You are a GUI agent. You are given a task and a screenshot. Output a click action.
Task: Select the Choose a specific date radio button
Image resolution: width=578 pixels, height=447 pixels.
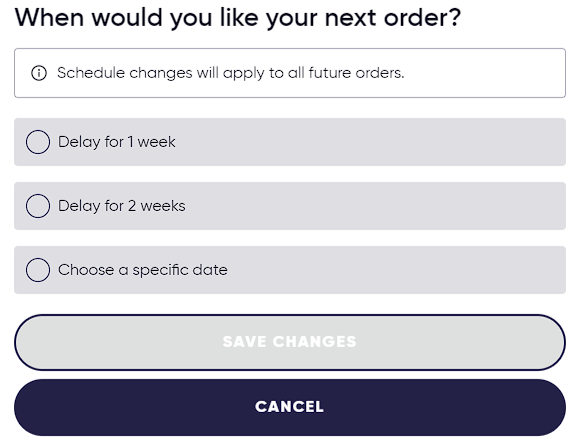pos(38,270)
